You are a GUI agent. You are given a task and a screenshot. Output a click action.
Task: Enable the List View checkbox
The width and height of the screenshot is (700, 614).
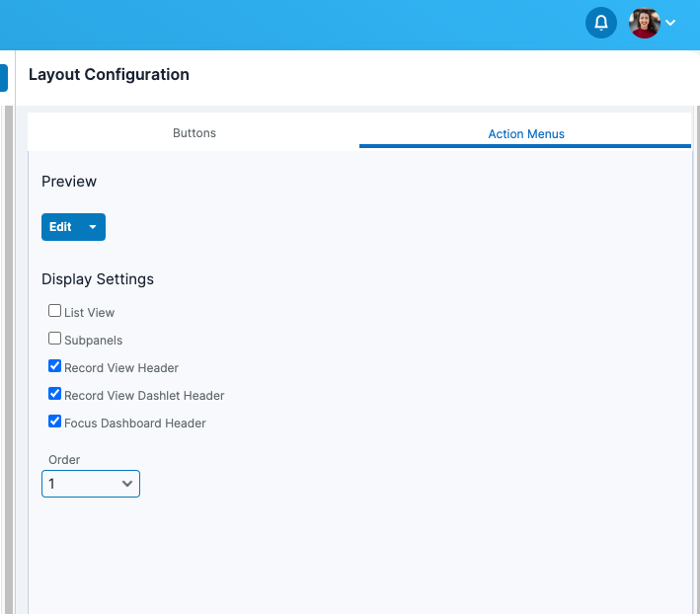pos(55,311)
